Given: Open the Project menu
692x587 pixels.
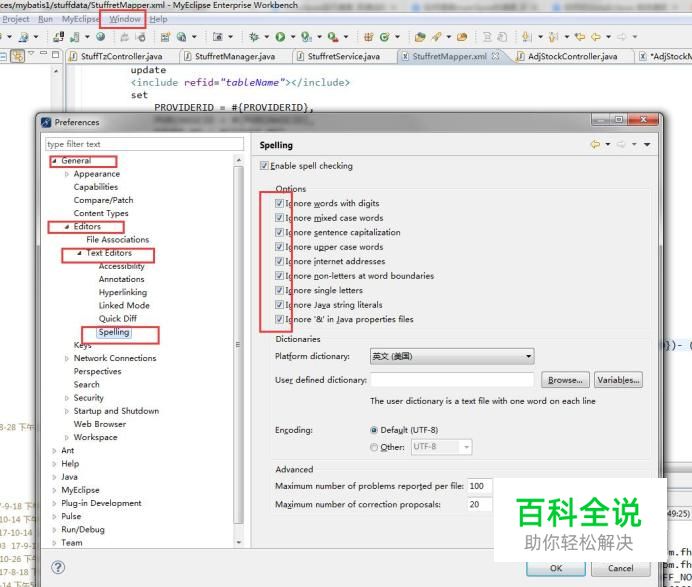Looking at the screenshot, I should (15, 19).
